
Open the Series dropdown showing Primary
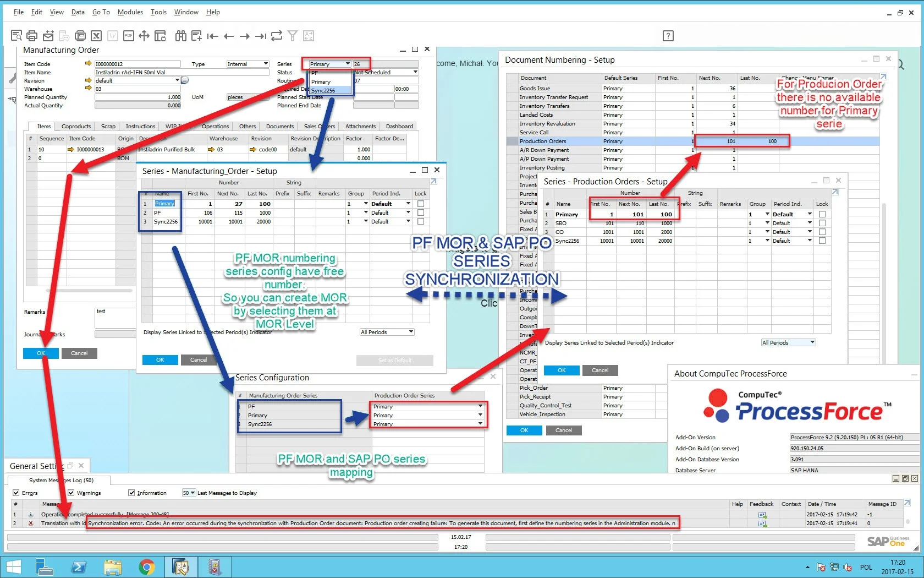329,64
